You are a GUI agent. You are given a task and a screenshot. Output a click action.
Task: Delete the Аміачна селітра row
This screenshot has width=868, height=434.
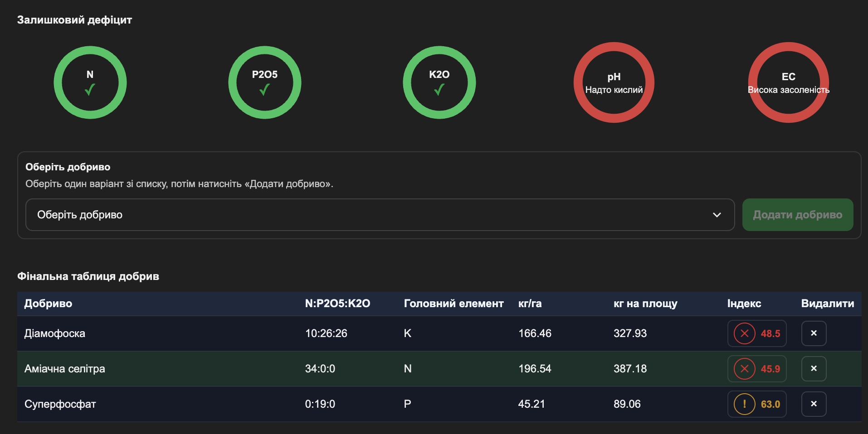tap(814, 369)
